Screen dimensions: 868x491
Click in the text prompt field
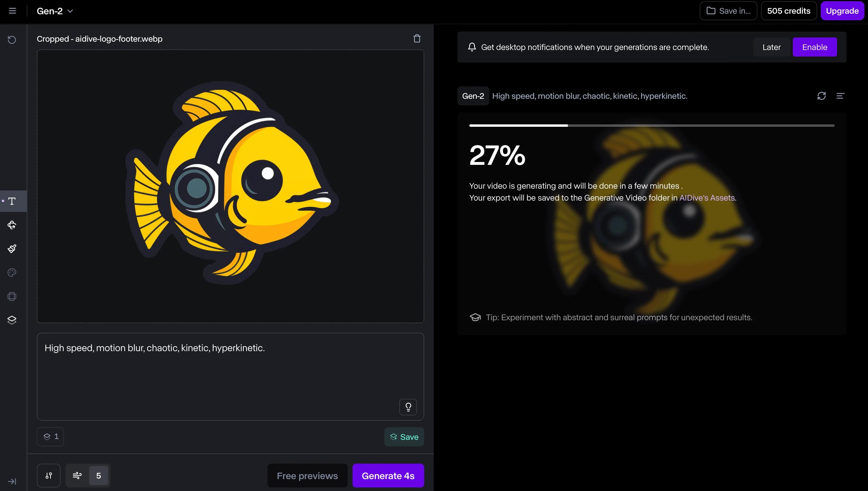click(230, 376)
